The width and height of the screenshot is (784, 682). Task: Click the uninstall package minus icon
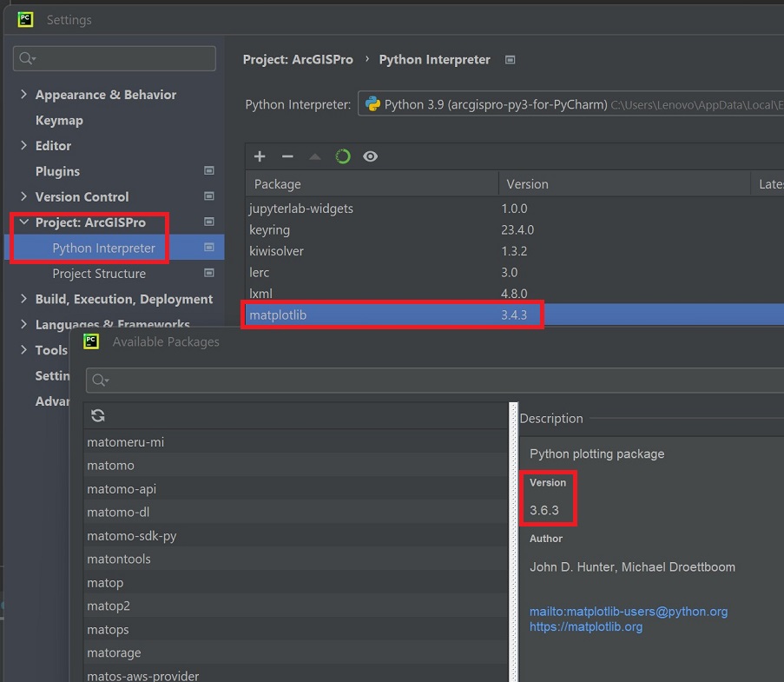pos(287,156)
